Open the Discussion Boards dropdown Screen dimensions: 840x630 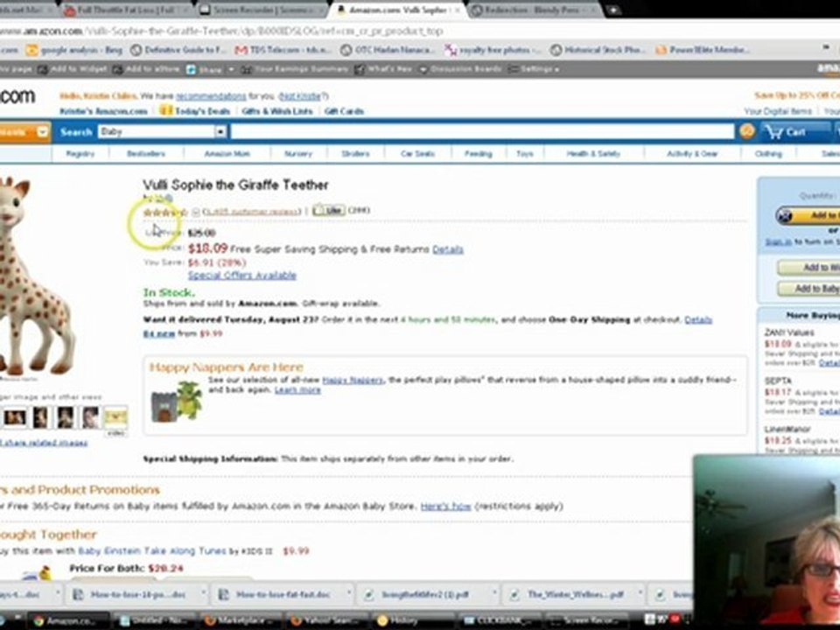click(460, 69)
